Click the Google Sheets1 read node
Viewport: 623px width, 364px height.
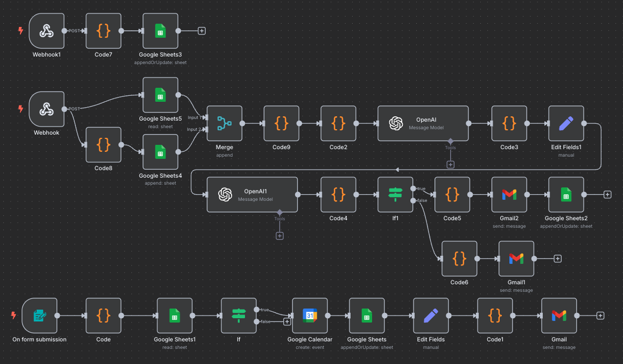[x=175, y=316]
